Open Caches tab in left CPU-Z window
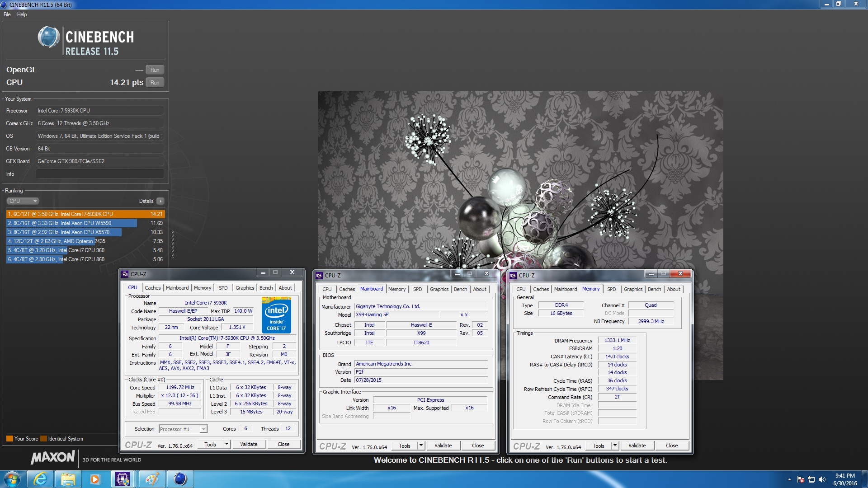The image size is (868, 488). point(152,288)
